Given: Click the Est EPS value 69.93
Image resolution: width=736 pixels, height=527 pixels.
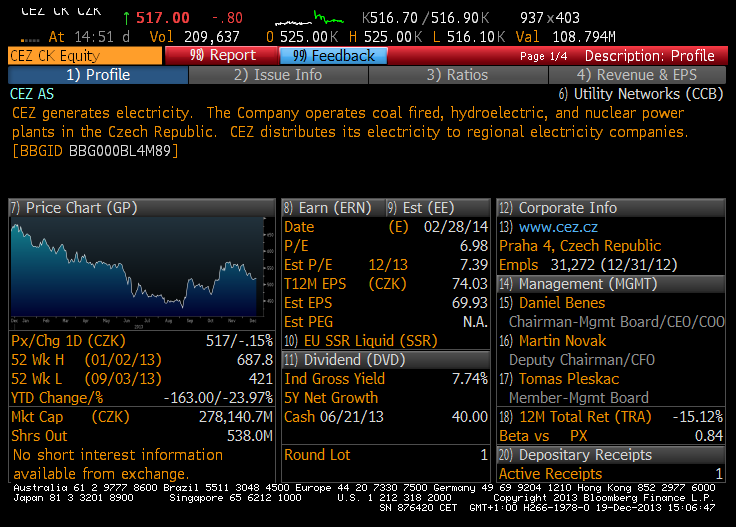Looking at the screenshot, I should click(x=469, y=303).
